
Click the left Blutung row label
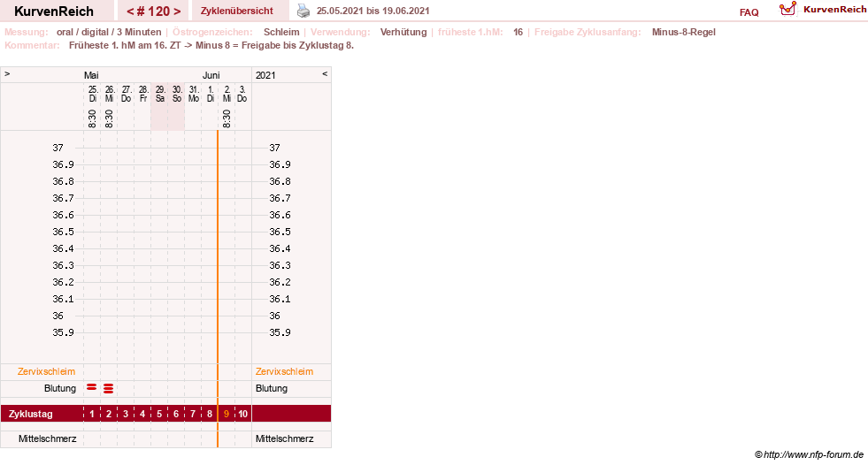(x=60, y=388)
